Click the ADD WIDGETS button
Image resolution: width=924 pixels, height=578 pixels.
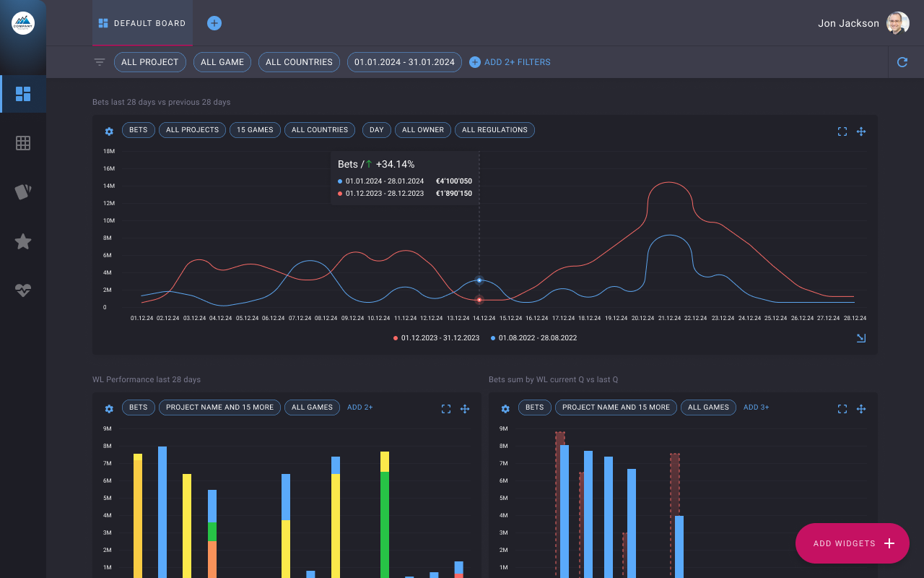(852, 543)
